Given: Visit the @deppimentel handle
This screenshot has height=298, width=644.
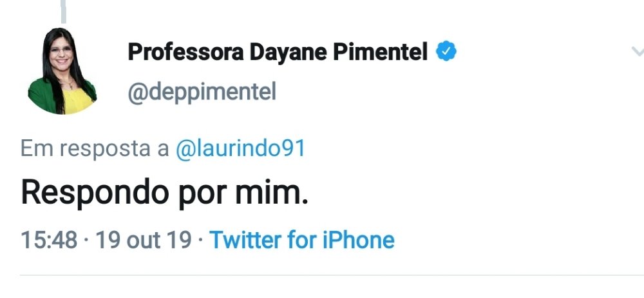Looking at the screenshot, I should pyautogui.click(x=202, y=92).
